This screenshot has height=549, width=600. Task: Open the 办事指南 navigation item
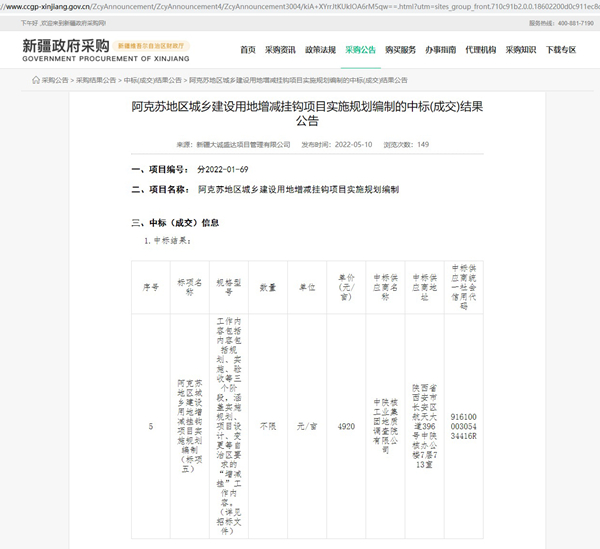click(x=441, y=50)
